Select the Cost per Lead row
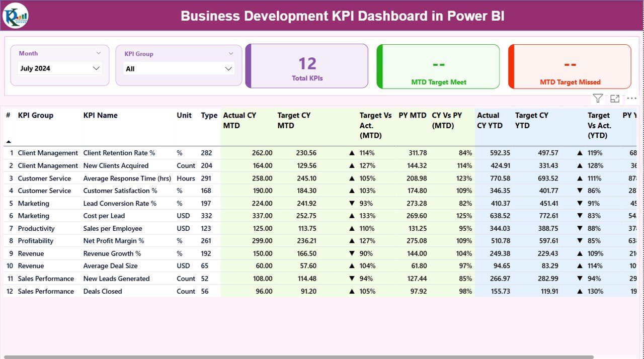The width and height of the screenshot is (644, 359). click(x=104, y=215)
